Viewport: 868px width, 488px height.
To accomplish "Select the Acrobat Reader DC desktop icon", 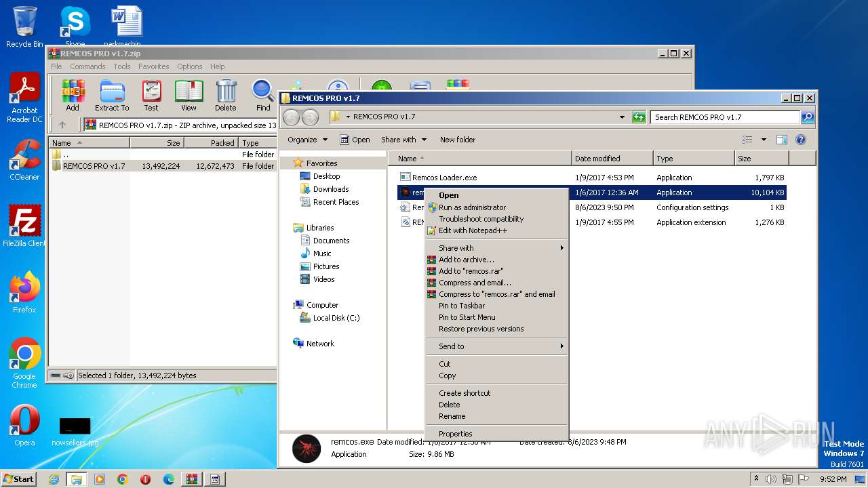I will (24, 98).
